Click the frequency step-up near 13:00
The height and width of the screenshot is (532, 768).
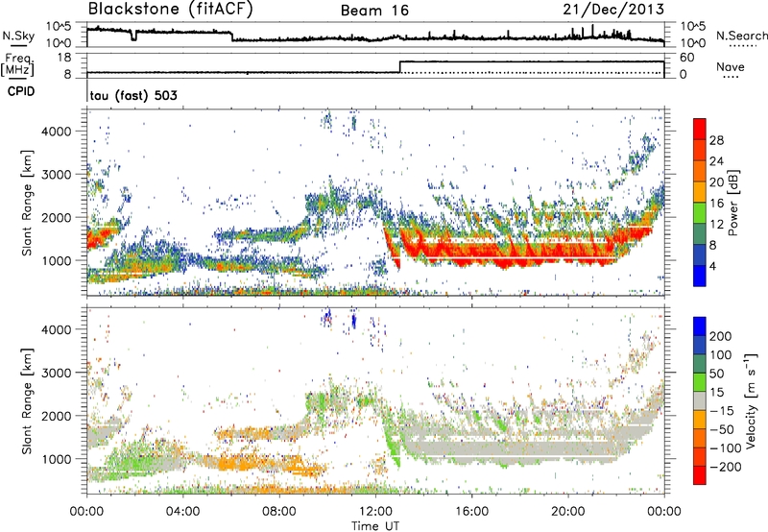(x=400, y=67)
